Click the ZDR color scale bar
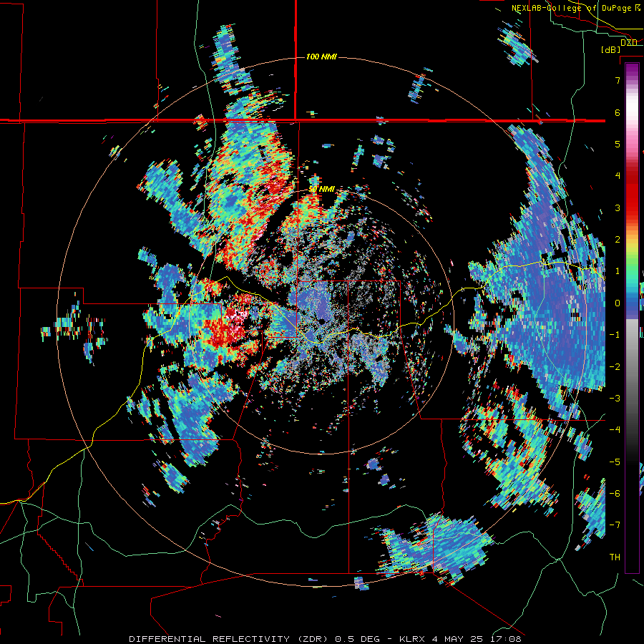The image size is (644, 644). coord(632,318)
